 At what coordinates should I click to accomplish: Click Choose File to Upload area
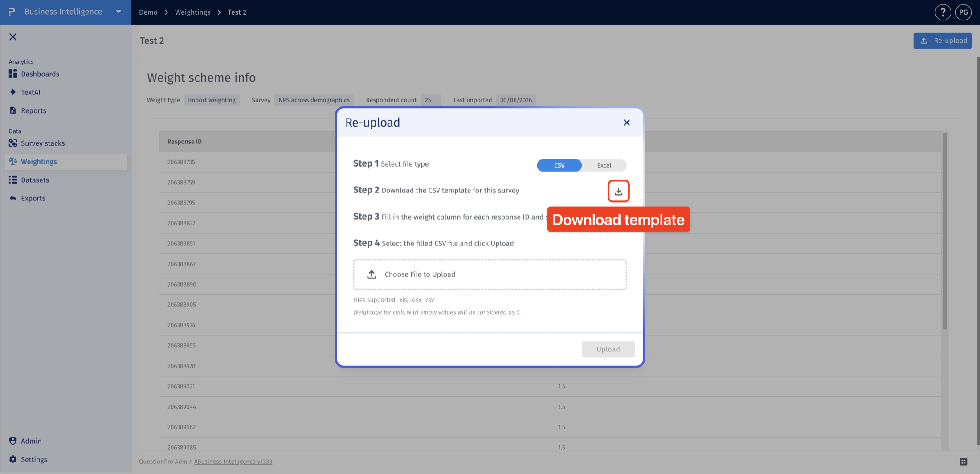[x=490, y=274]
